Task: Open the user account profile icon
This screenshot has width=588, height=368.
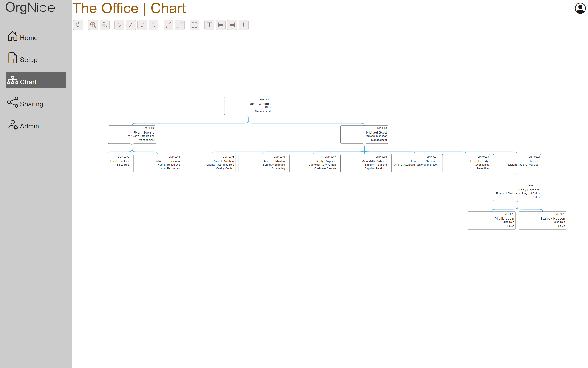Action: (580, 8)
